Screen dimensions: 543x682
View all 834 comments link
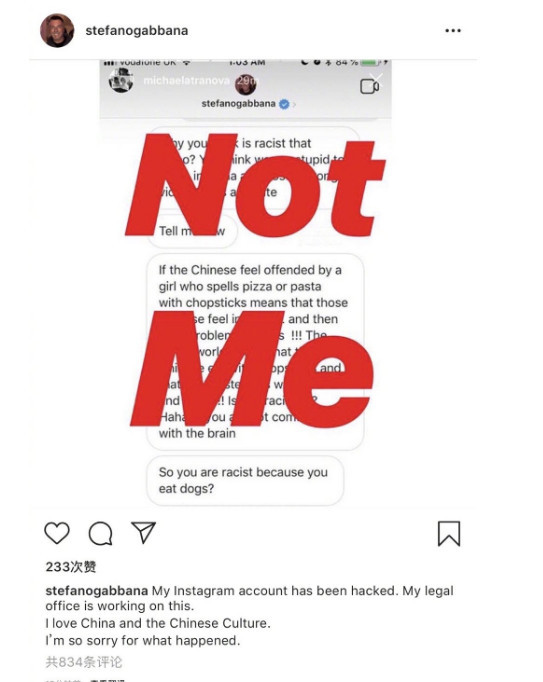click(x=84, y=662)
